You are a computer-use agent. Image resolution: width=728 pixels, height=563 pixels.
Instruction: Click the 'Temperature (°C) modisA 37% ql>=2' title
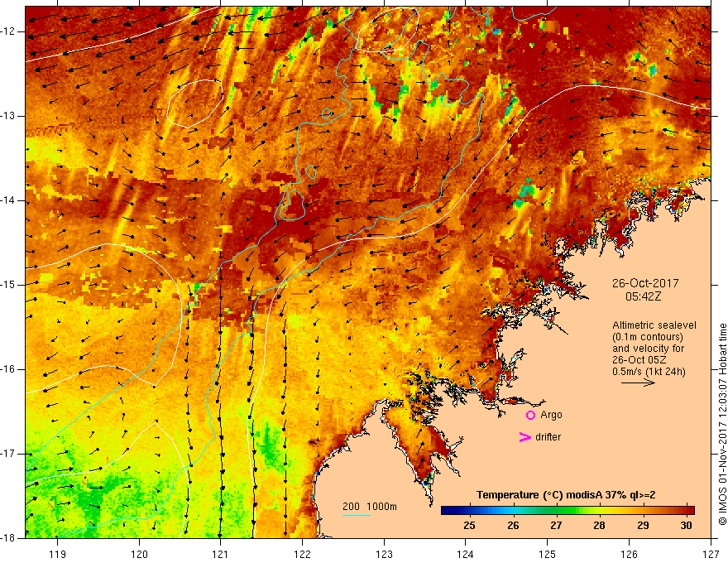click(566, 495)
